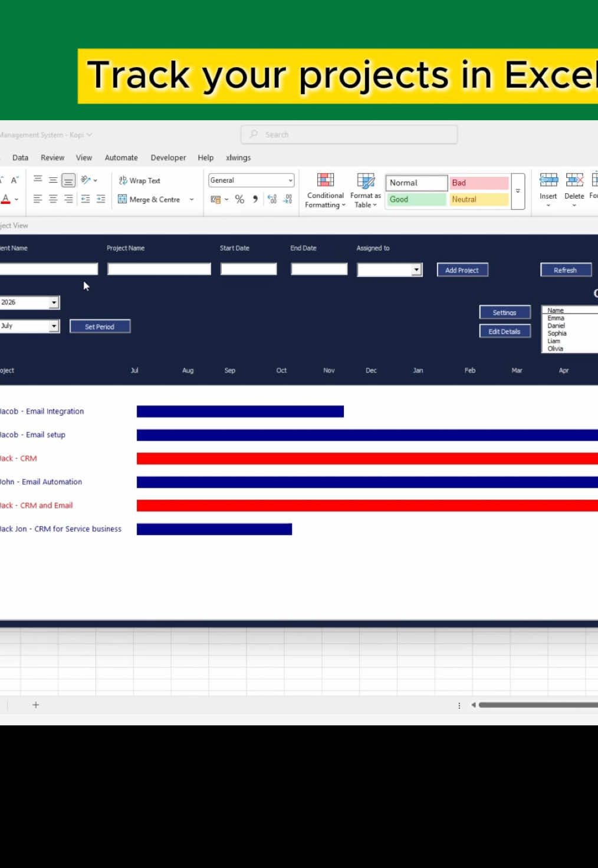Screen dimensions: 598x868
Task: Select the Bad cell style swatch
Action: pos(479,183)
